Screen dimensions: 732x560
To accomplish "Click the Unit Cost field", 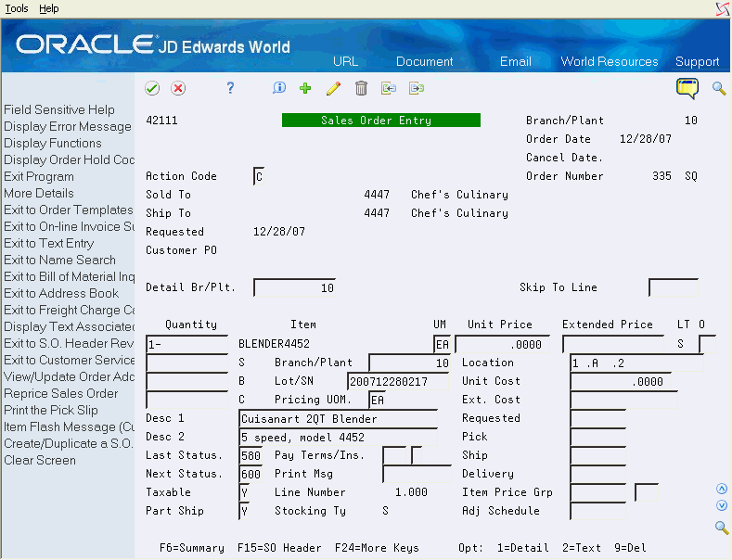I will [x=621, y=381].
